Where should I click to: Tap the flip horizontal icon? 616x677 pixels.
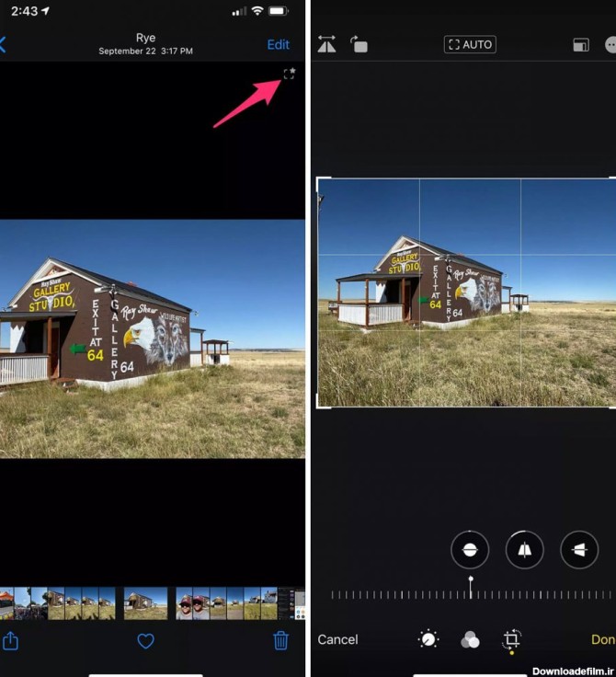[327, 44]
